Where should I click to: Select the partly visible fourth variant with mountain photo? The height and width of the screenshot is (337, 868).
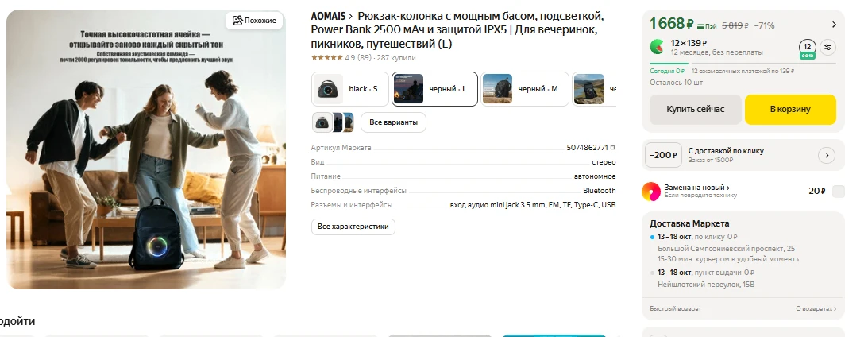pos(594,89)
